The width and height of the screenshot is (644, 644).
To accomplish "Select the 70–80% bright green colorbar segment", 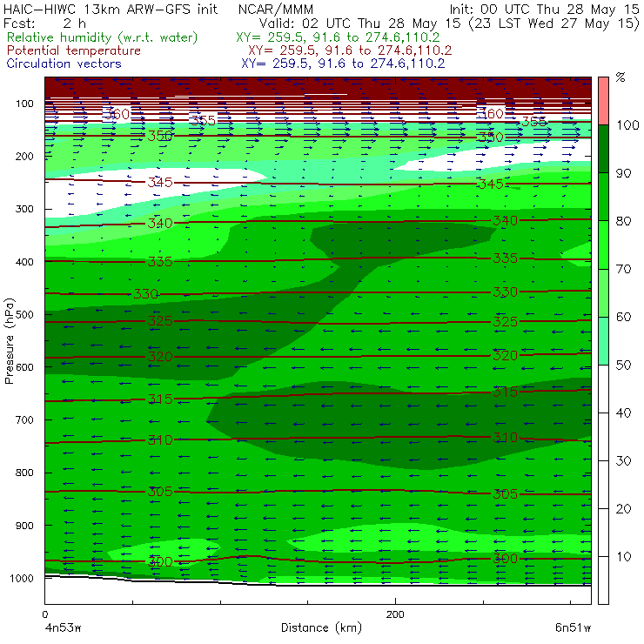I will (x=603, y=245).
